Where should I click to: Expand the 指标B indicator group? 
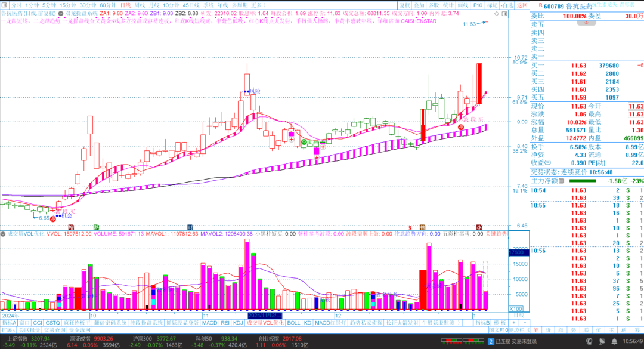click(x=482, y=323)
